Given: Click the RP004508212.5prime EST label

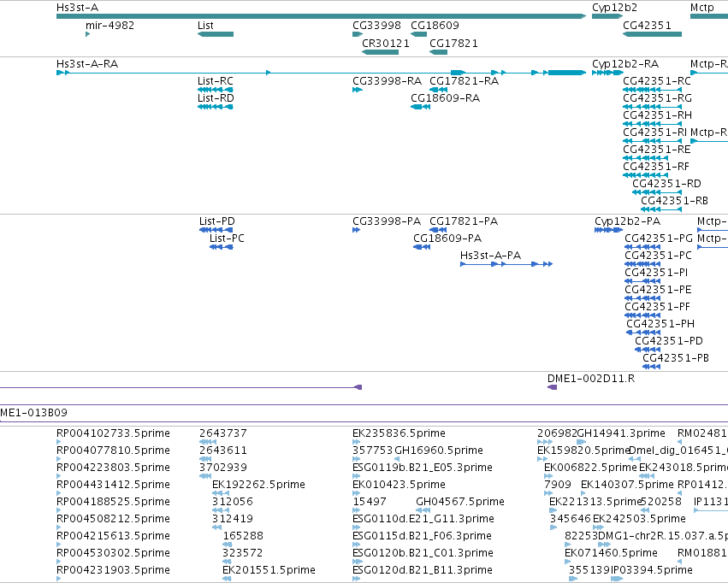Looking at the screenshot, I should coord(113,520).
